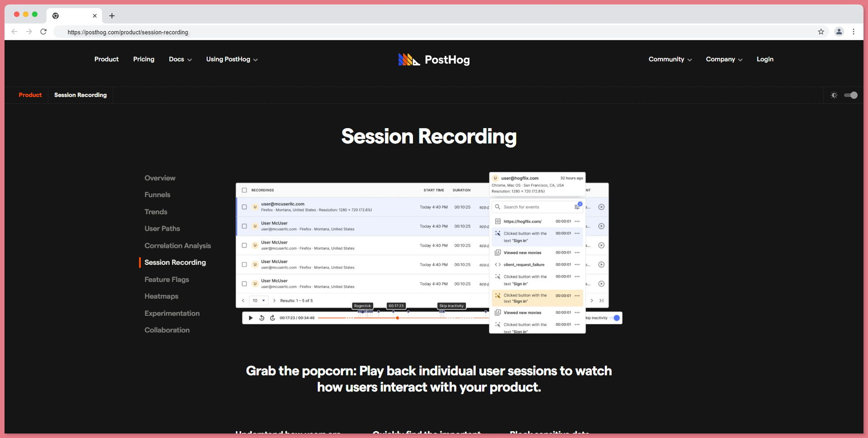This screenshot has height=438, width=868.
Task: Check the user@mcuserllc.com row checkbox
Action: coord(244,207)
